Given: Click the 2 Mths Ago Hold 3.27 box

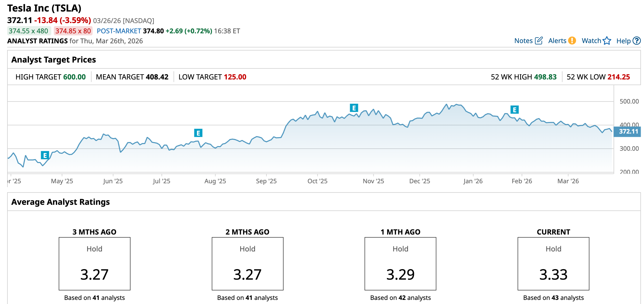Looking at the screenshot, I should coord(247,264).
